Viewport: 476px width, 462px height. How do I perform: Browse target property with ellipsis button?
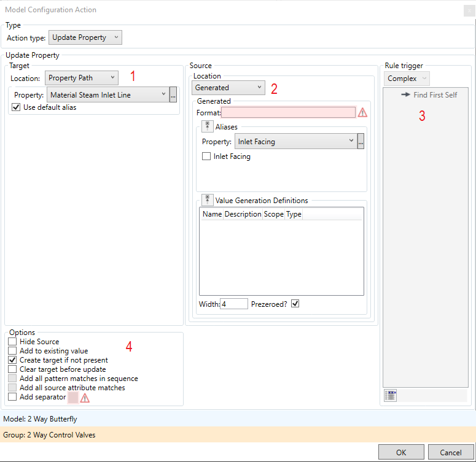173,95
